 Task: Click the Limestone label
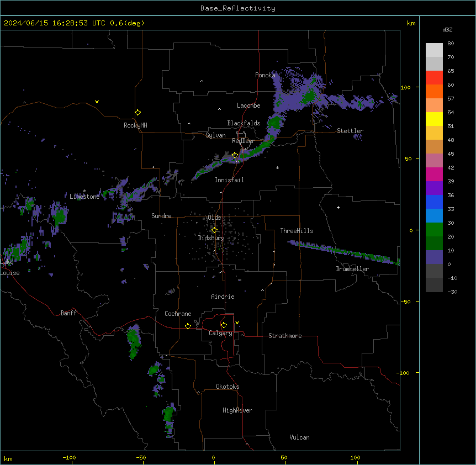coord(84,197)
